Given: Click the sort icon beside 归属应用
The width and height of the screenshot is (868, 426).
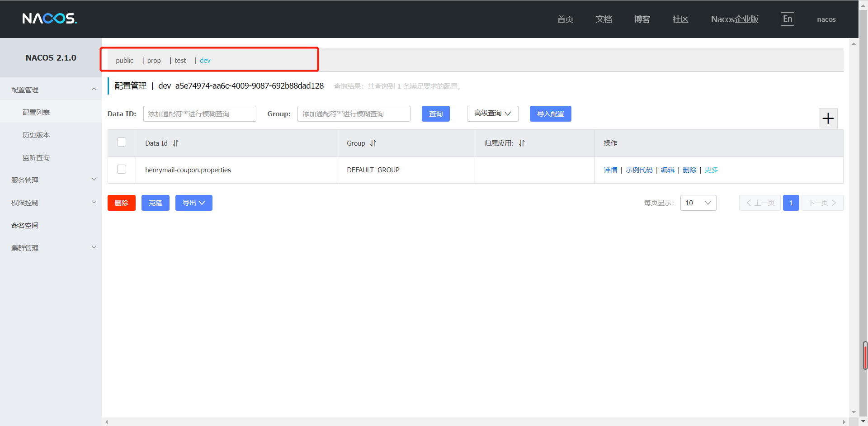Looking at the screenshot, I should [522, 143].
